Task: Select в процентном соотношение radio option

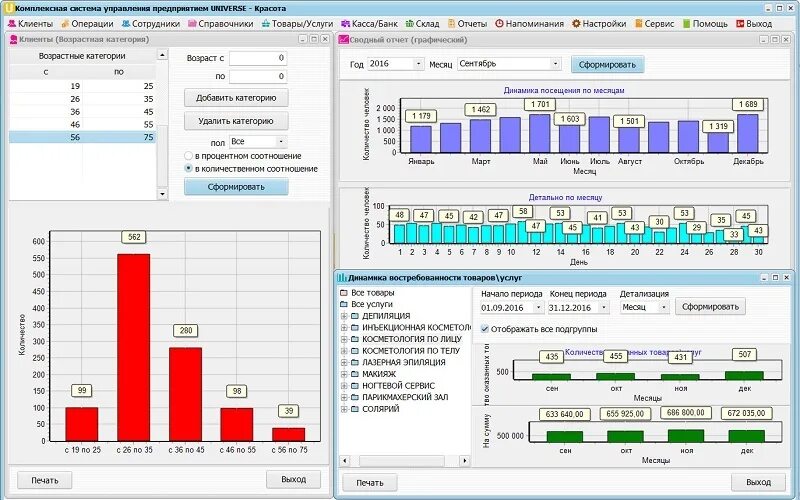Action: pyautogui.click(x=188, y=156)
